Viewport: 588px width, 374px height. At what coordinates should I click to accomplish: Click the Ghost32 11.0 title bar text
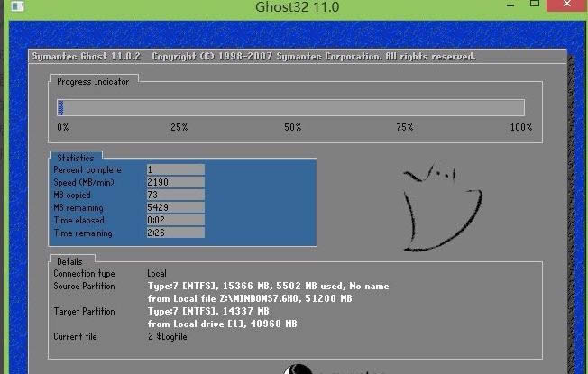pos(298,6)
